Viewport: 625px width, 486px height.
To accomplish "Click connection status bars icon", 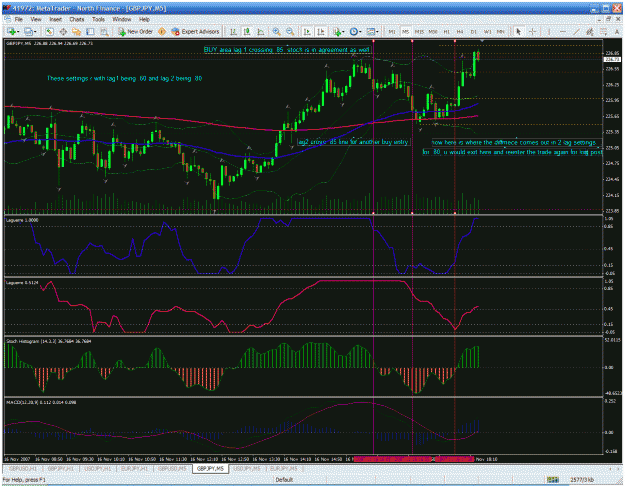I will tap(552, 480).
